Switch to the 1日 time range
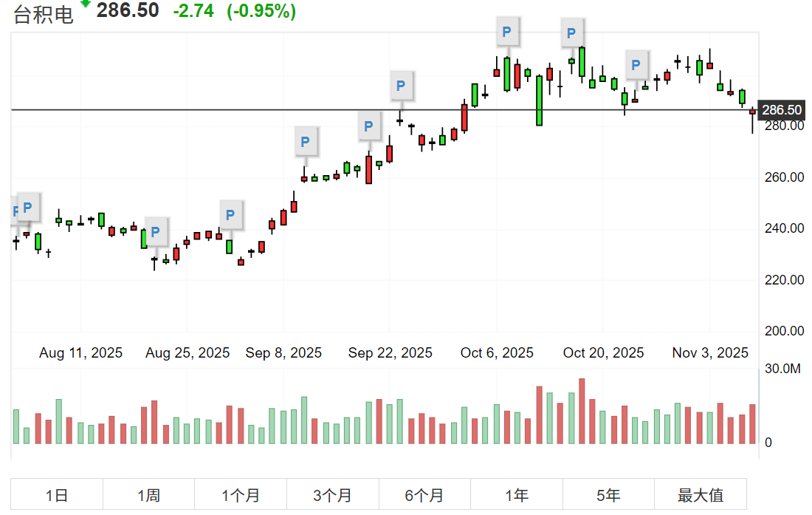812x515 pixels. coord(57,495)
